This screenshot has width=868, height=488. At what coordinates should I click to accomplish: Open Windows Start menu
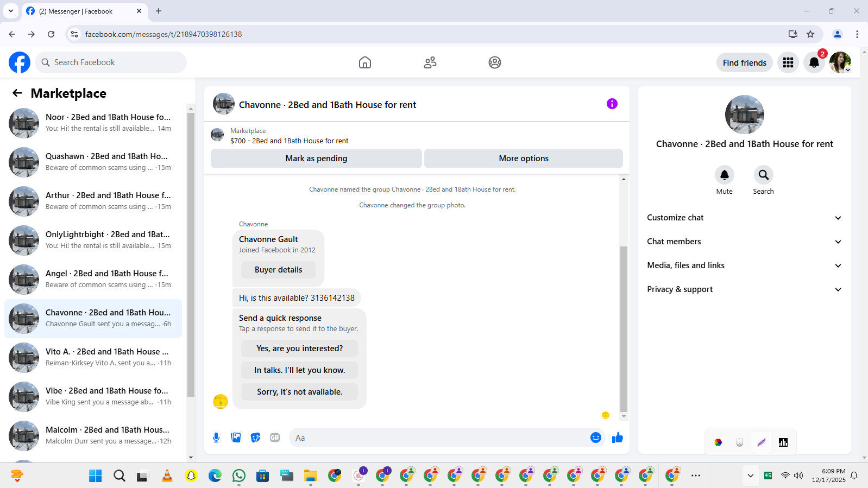click(96, 476)
